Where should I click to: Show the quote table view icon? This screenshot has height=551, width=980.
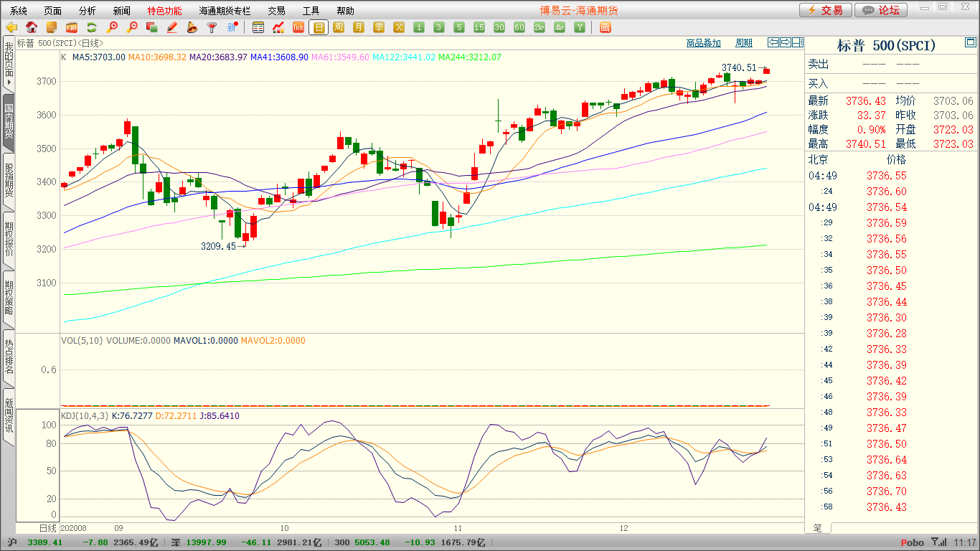(258, 27)
